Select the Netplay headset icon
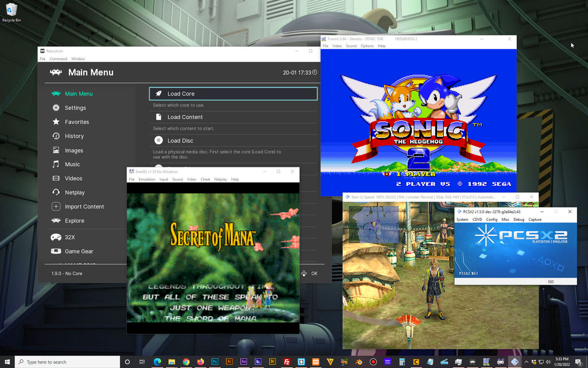Screen dimensions: 588x368 click(x=56, y=193)
